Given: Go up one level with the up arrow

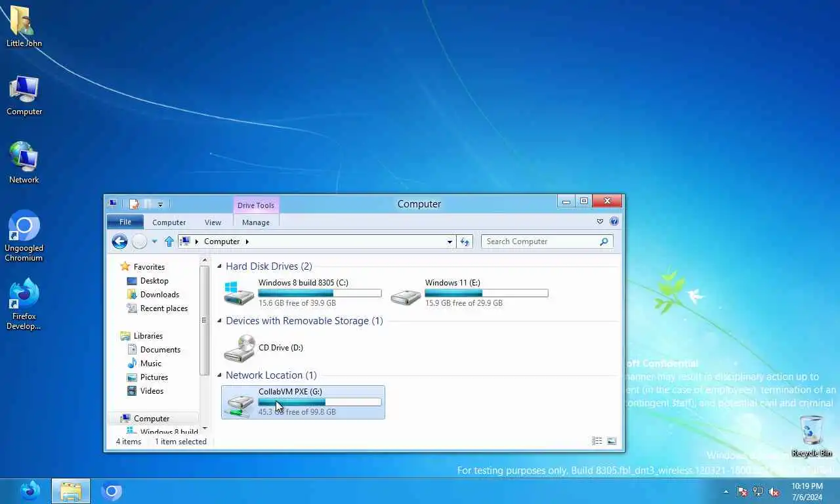Looking at the screenshot, I should [169, 241].
